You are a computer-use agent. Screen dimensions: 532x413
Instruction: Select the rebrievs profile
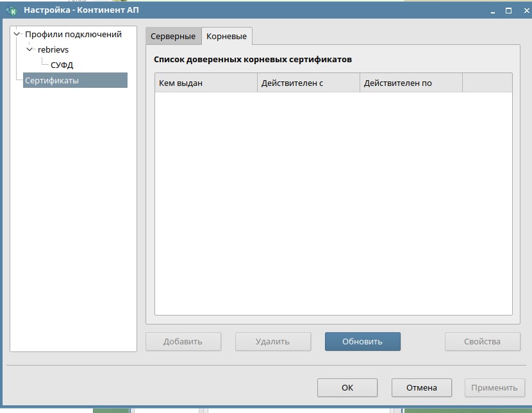tap(53, 49)
